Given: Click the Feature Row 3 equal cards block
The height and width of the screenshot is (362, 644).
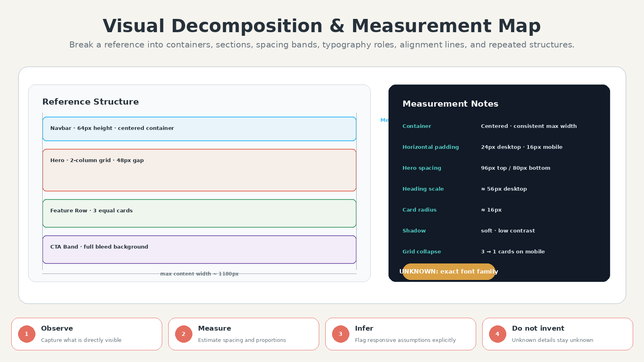Looking at the screenshot, I should 199,213.
